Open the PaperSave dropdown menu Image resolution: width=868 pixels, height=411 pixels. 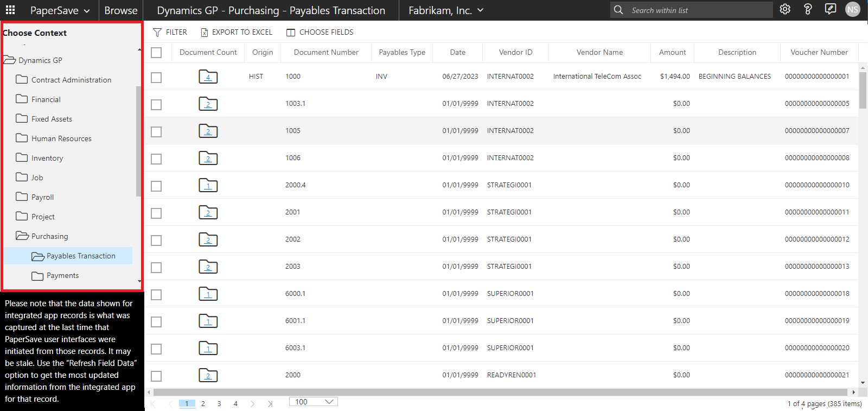tap(60, 10)
